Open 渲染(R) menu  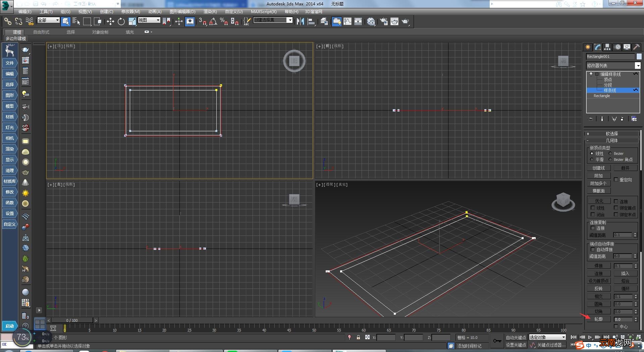(210, 11)
